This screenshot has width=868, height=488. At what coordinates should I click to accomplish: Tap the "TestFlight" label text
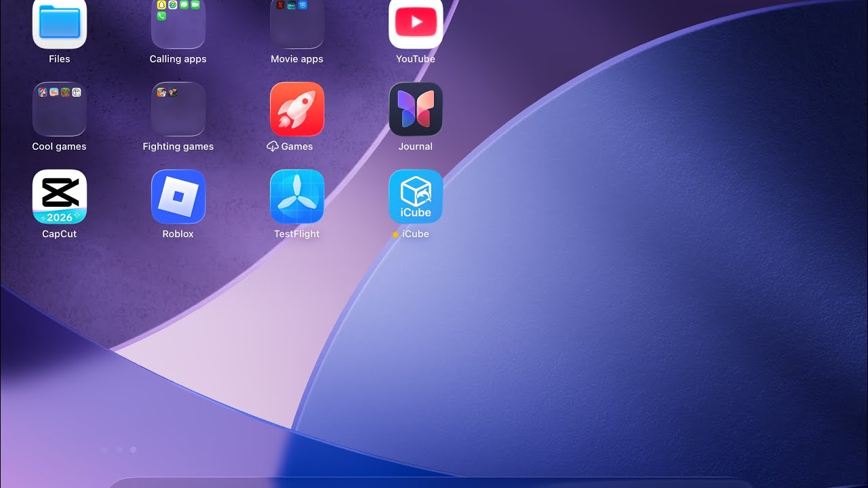click(297, 234)
